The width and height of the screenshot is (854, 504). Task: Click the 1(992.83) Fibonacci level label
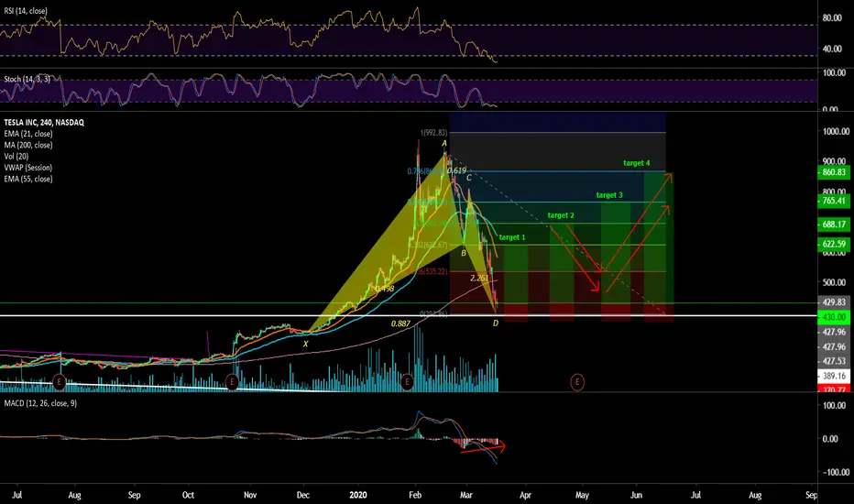tap(433, 132)
